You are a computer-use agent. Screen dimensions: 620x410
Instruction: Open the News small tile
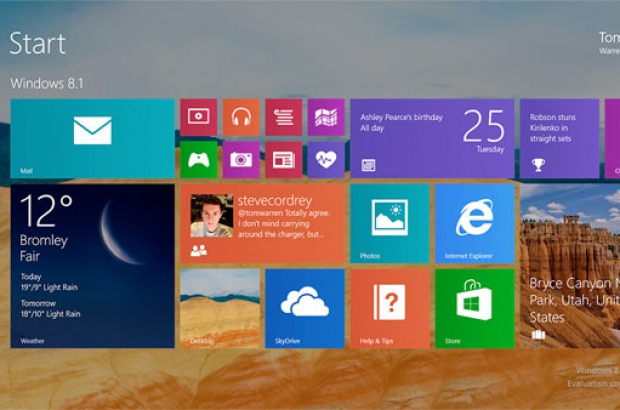[284, 160]
